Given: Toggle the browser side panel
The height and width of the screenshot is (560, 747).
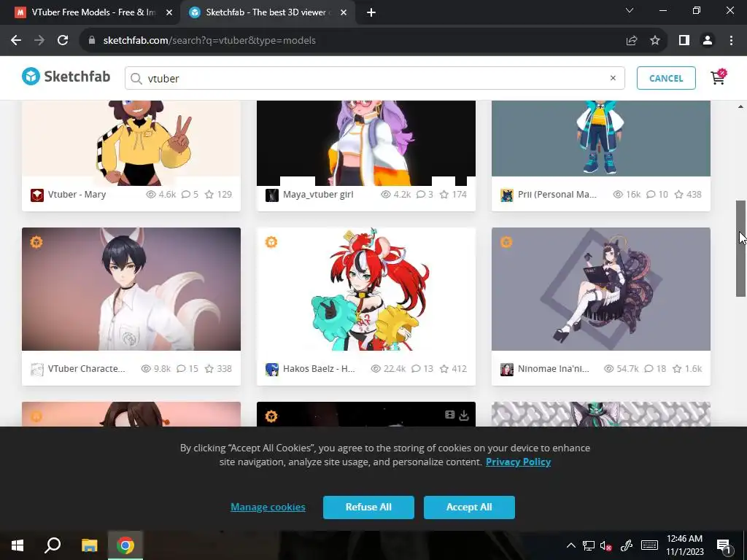Looking at the screenshot, I should coord(684,41).
